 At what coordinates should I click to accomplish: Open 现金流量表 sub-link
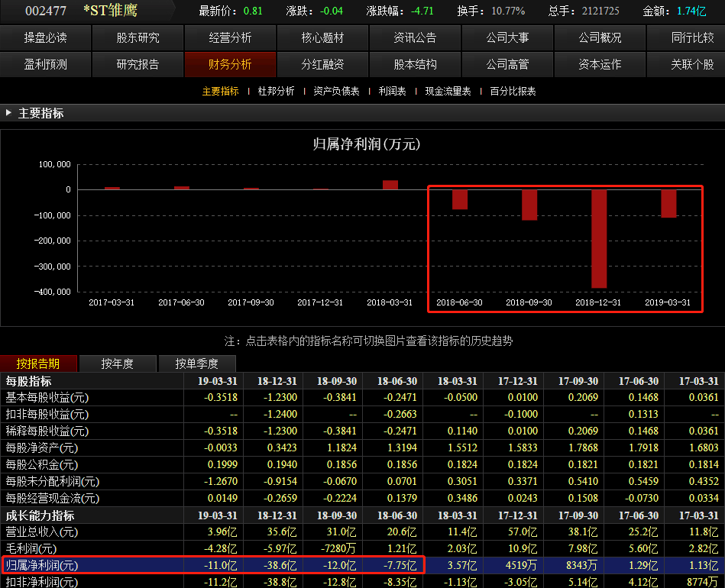pyautogui.click(x=448, y=91)
